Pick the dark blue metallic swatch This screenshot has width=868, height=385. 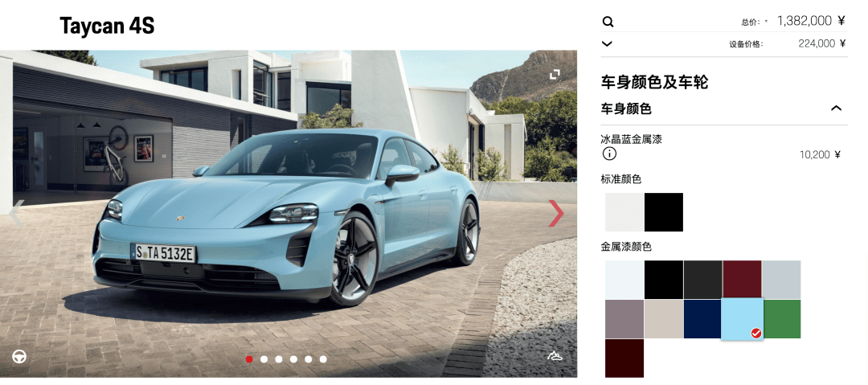(703, 319)
